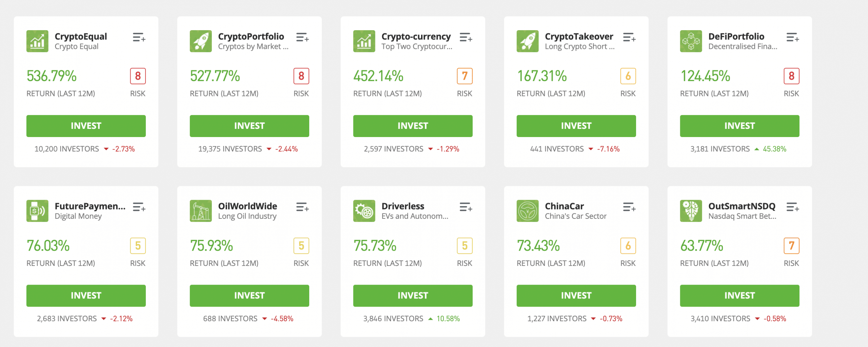The width and height of the screenshot is (868, 347).
Task: Click DeFiPortfolio 124.45% return figure
Action: coord(705,76)
